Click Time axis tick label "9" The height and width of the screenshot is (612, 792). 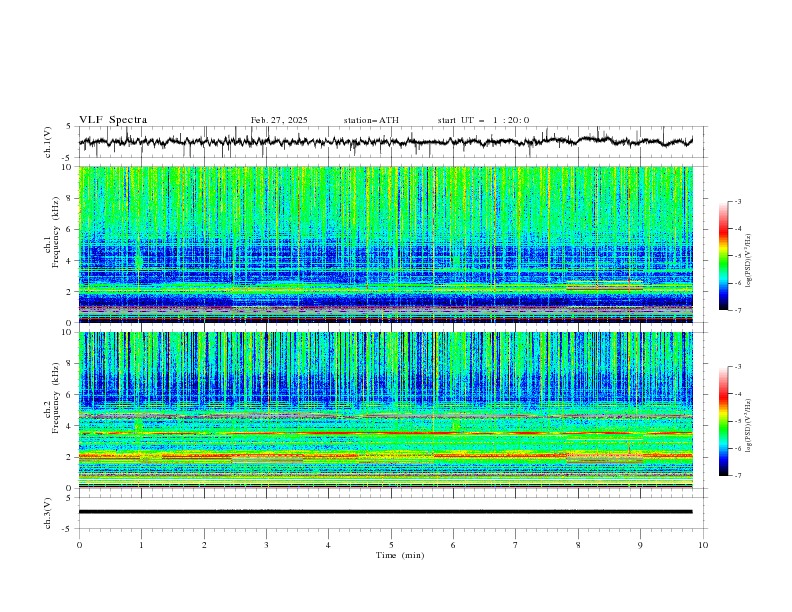[640, 545]
